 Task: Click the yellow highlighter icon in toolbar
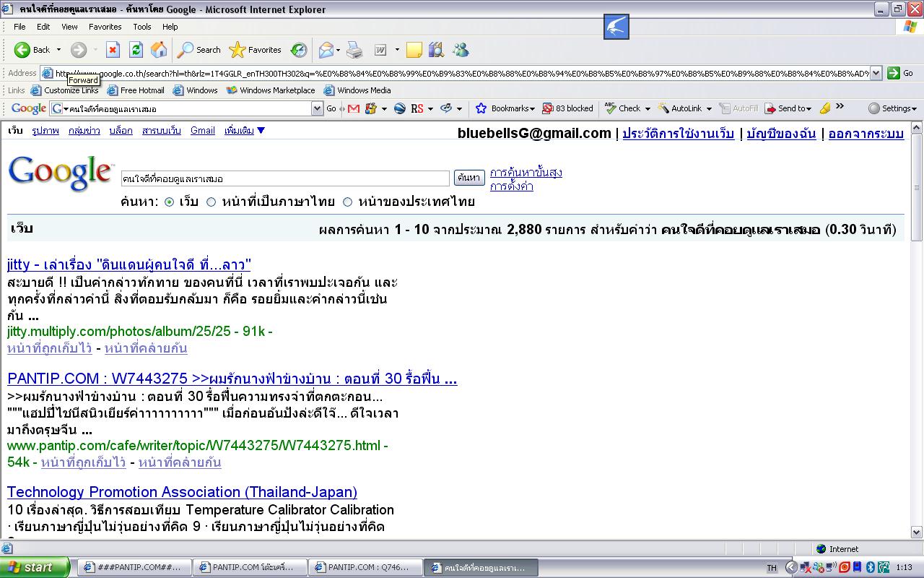[x=825, y=108]
